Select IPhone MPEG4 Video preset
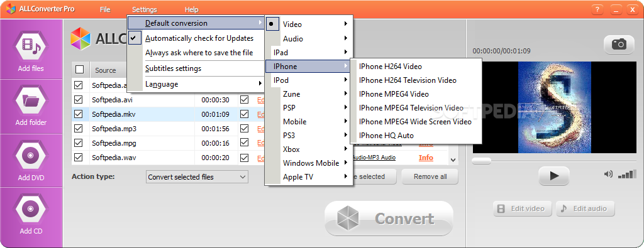Screen dimensions: 644x248 (x=416, y=94)
